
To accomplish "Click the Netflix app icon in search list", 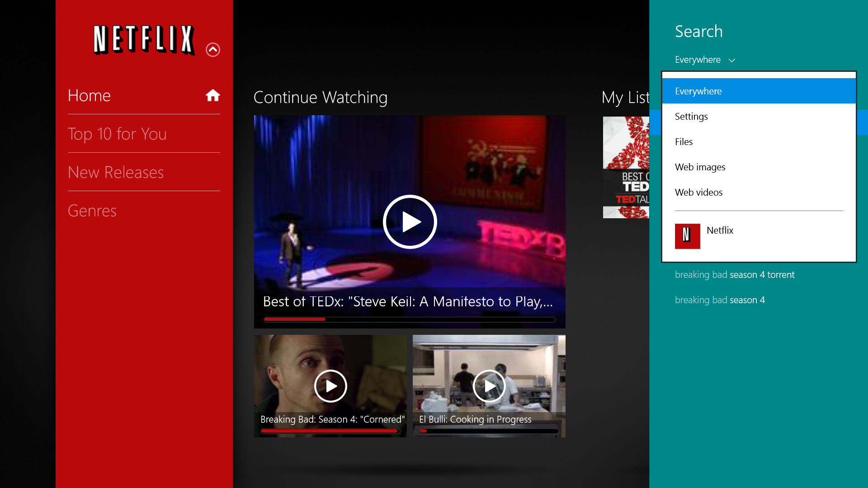I will coord(687,236).
